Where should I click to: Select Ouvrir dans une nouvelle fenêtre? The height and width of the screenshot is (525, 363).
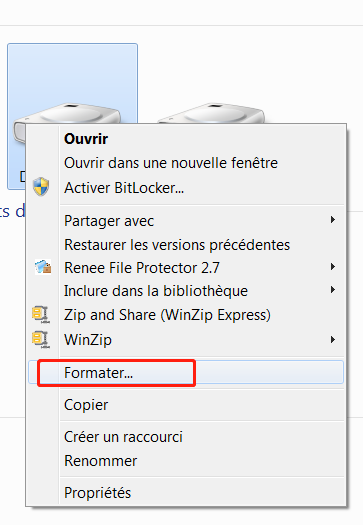tap(171, 163)
